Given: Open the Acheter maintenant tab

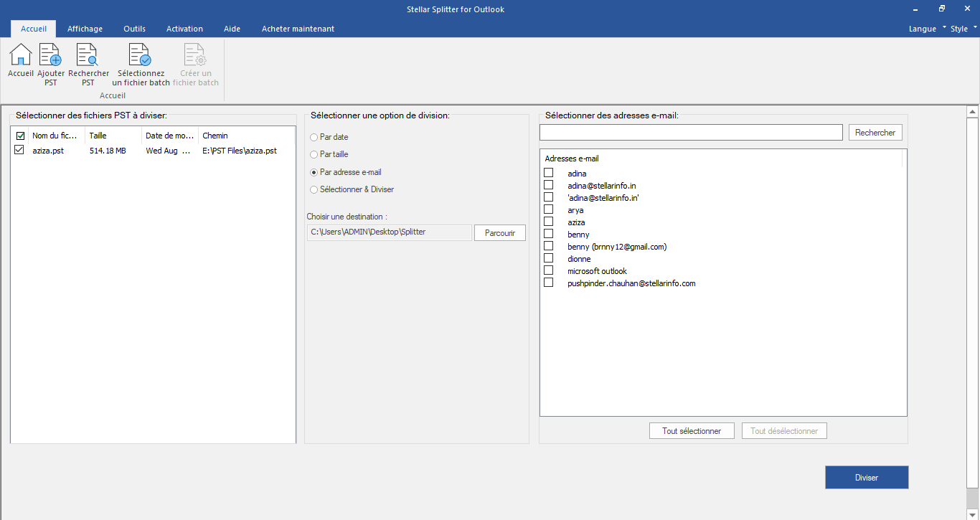Looking at the screenshot, I should click(x=298, y=29).
